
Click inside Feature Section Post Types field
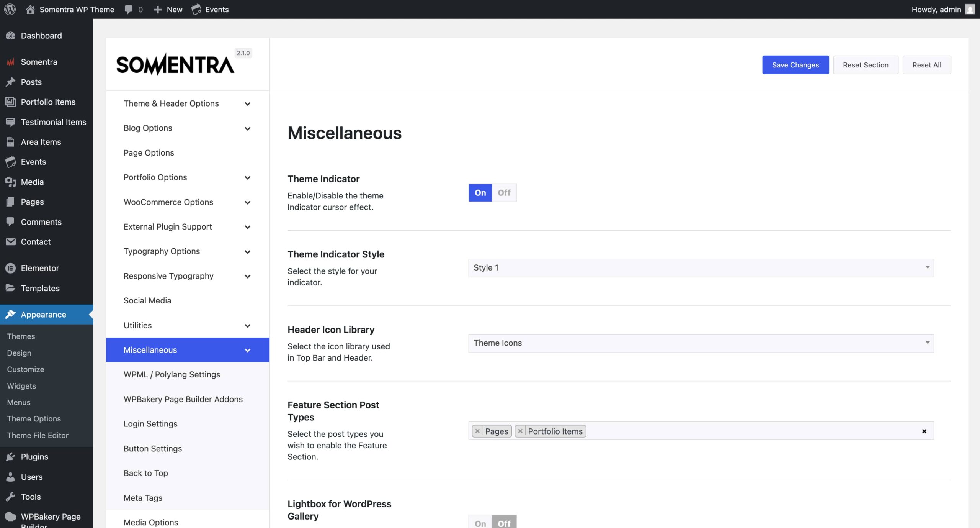(701, 431)
